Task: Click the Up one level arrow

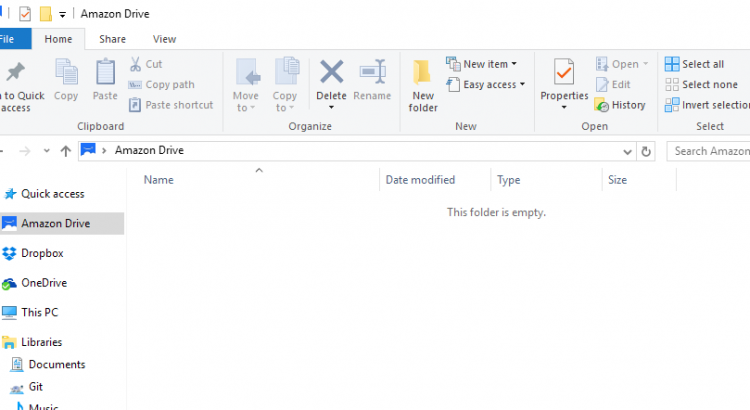Action: coord(66,151)
